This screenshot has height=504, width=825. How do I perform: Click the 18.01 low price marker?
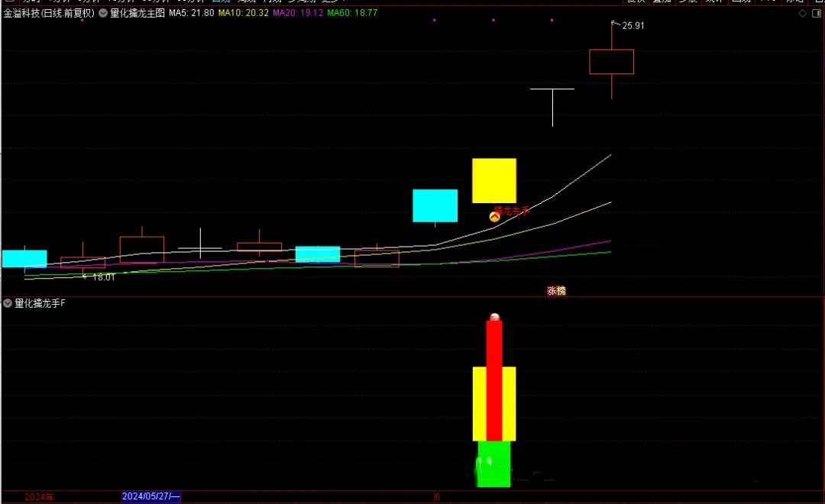[x=103, y=277]
